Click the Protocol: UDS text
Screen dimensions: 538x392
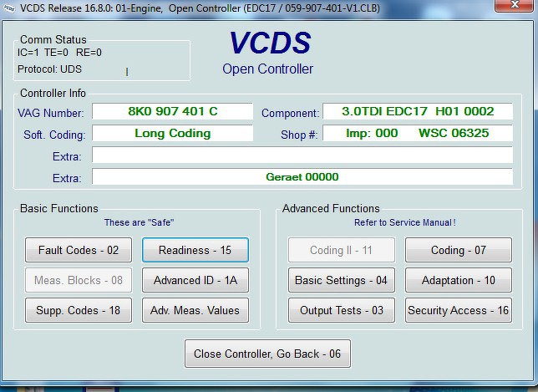[49, 69]
